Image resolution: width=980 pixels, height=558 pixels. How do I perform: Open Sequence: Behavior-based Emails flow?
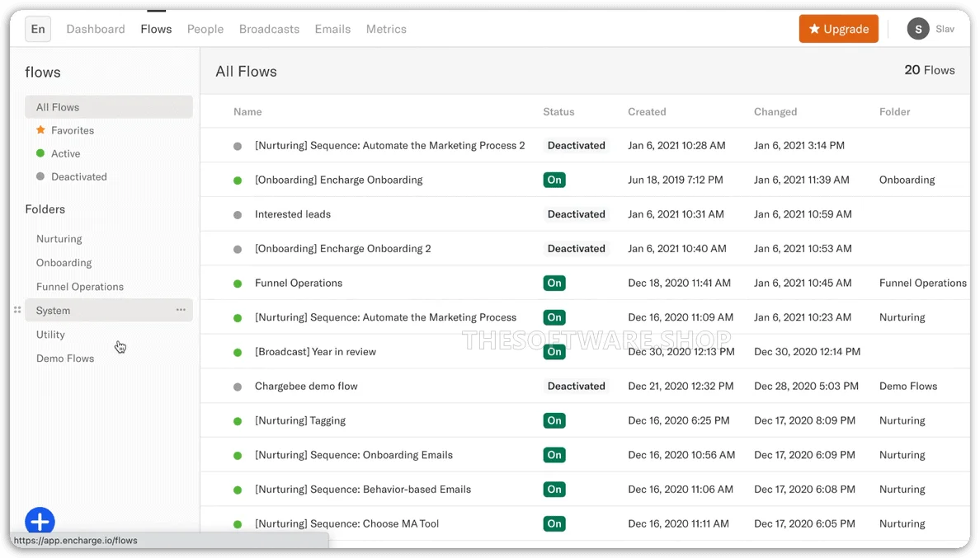(x=363, y=489)
